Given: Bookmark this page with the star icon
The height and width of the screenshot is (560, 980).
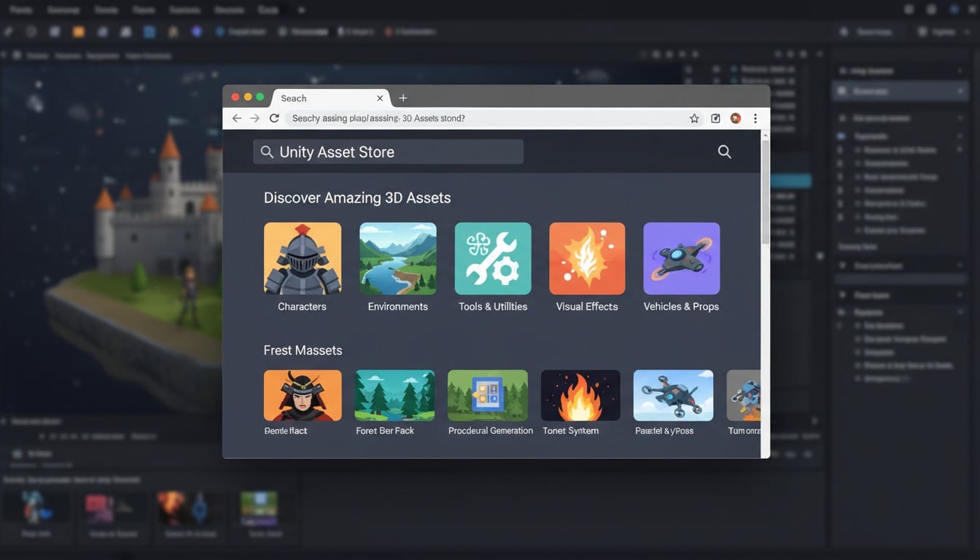Looking at the screenshot, I should tap(694, 119).
